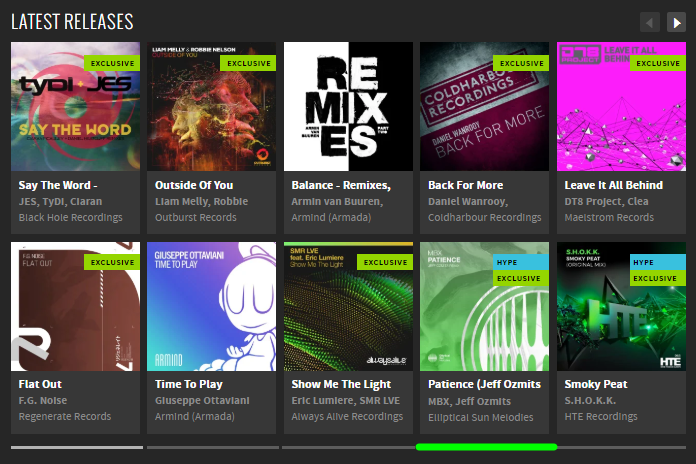Select third carousel page indicator bar
The height and width of the screenshot is (464, 696).
coord(348,448)
